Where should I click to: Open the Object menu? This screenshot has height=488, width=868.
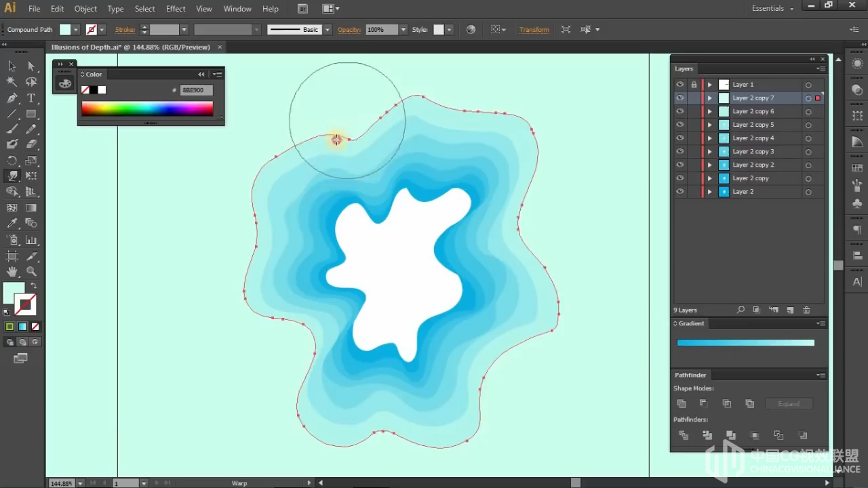click(x=85, y=9)
